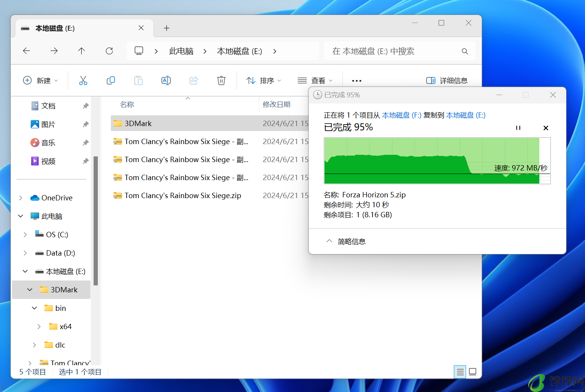This screenshot has width=585, height=392.
Task: Switch to details list view in status bar
Action: tap(460, 372)
